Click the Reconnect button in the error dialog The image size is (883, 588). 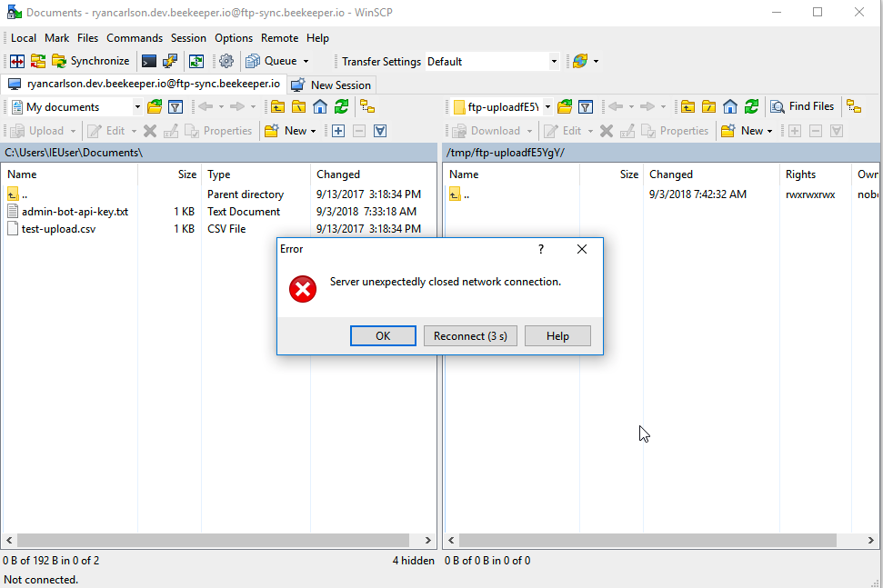click(x=470, y=335)
